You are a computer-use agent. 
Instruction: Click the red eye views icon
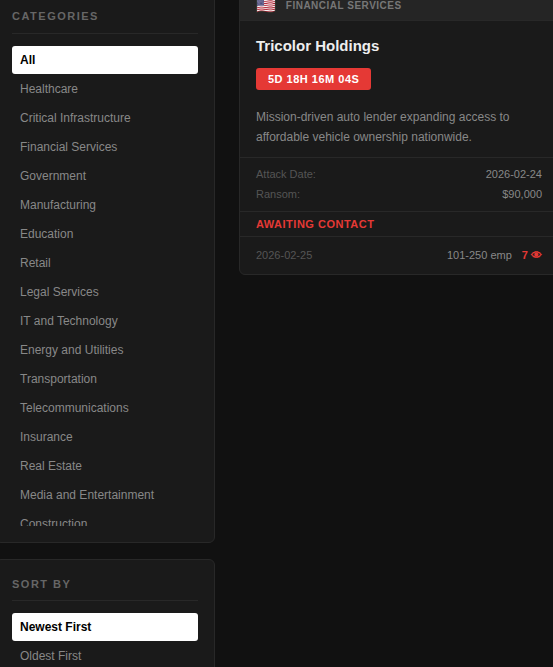(x=536, y=255)
